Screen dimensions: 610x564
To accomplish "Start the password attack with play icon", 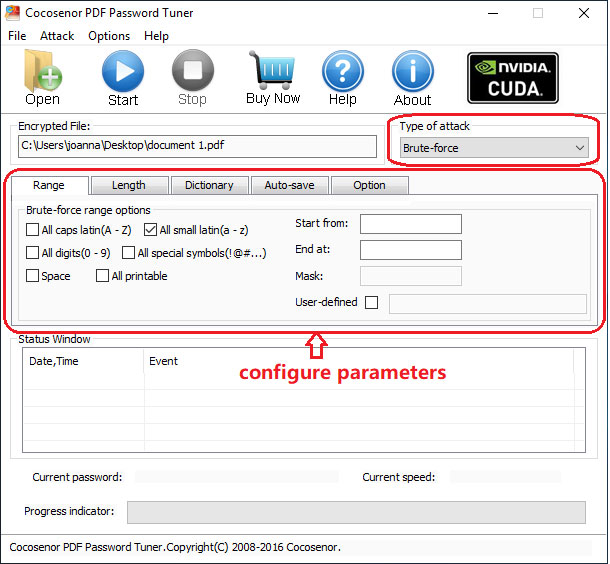I will pos(123,71).
